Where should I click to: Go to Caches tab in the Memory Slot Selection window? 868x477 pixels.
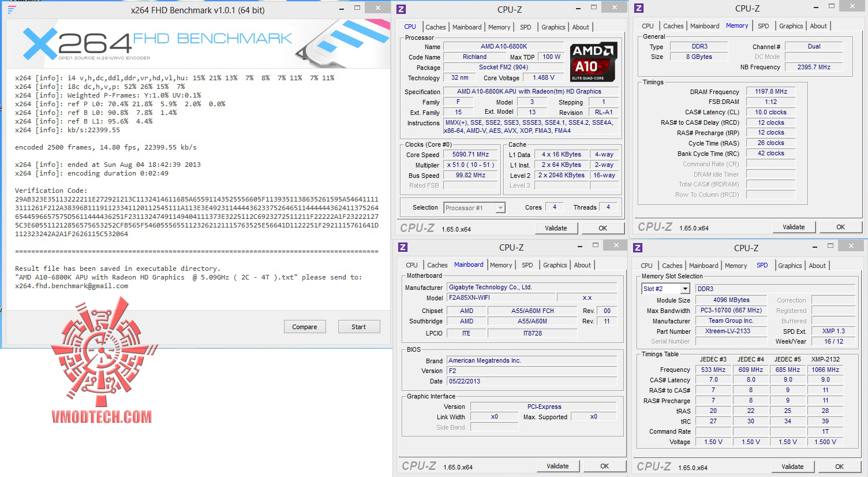672,266
